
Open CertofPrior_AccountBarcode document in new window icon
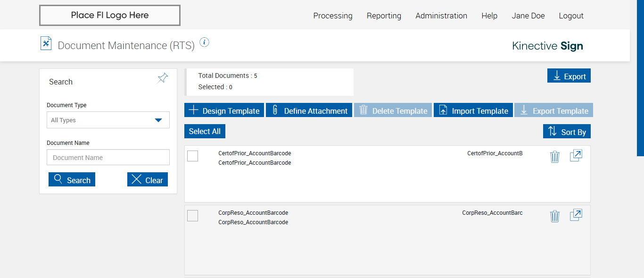tap(576, 156)
